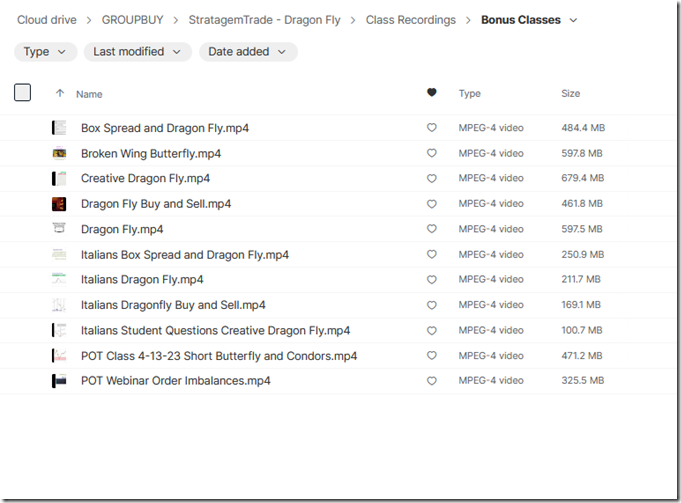681x503 pixels.
Task: Click the Dragon Fly Buy and Sell.mp4 thumbnail
Action: (59, 204)
